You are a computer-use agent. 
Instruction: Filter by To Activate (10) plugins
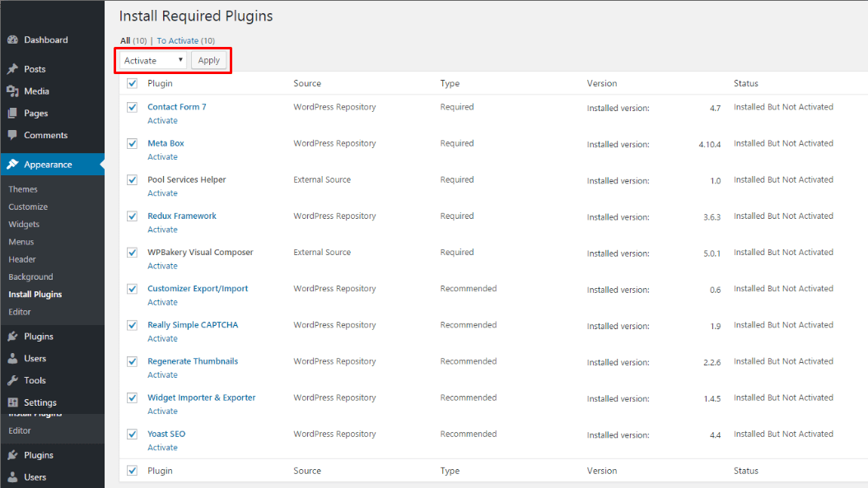186,40
